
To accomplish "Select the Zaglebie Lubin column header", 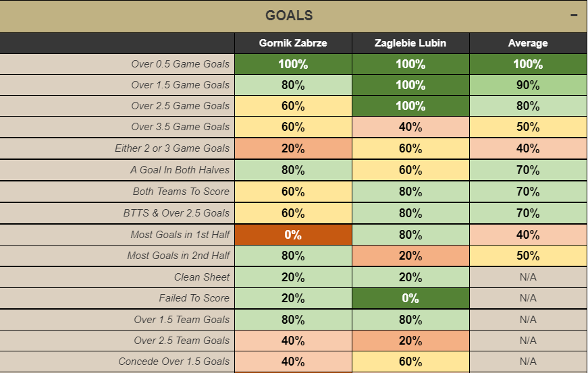I will point(410,43).
